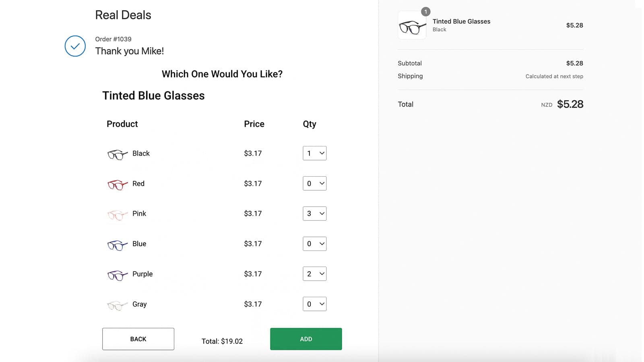Click the Tinted Blue Glasses cart item title
Screen dimensions: 644x362
(461, 21)
